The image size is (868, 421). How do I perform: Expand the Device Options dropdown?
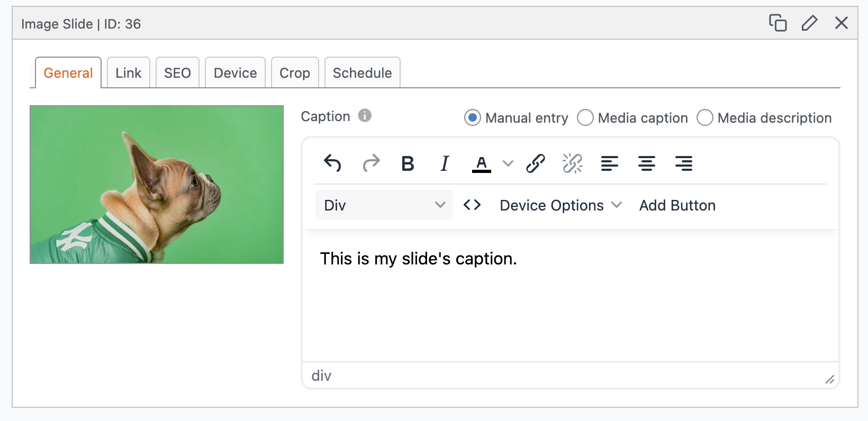tap(560, 205)
